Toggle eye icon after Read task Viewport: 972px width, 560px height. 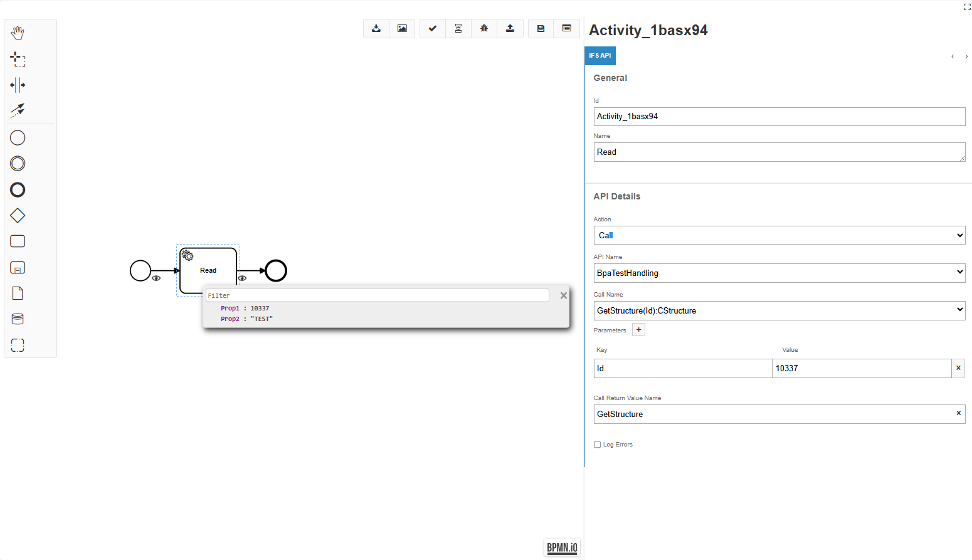pos(242,278)
